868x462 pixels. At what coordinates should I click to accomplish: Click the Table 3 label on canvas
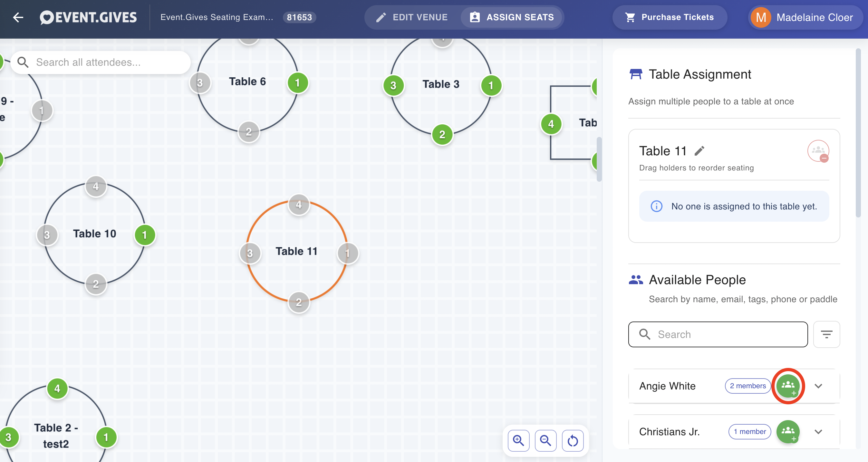441,84
